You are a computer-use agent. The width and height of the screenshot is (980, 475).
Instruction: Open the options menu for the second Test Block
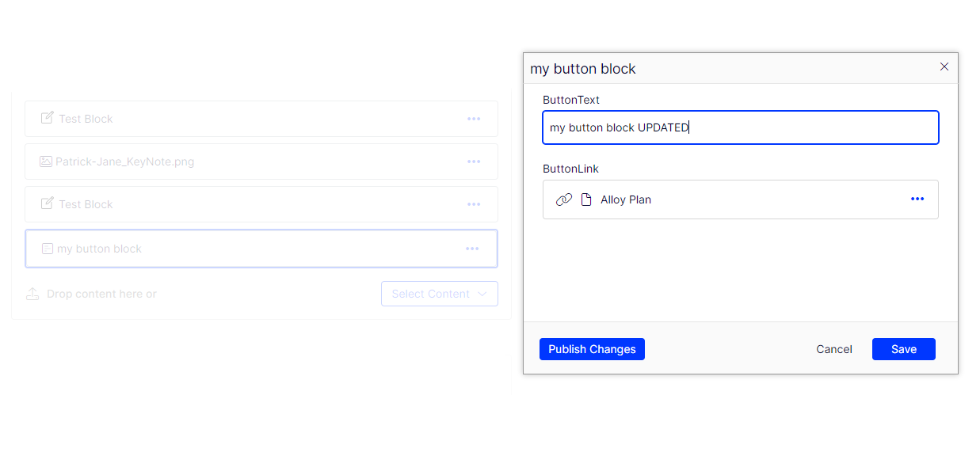point(474,204)
